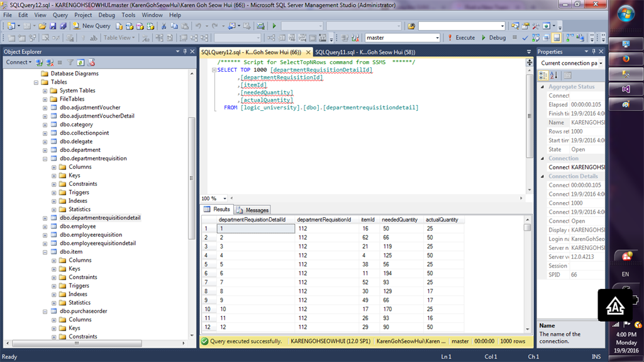Click the Cut scissors icon

point(164,26)
